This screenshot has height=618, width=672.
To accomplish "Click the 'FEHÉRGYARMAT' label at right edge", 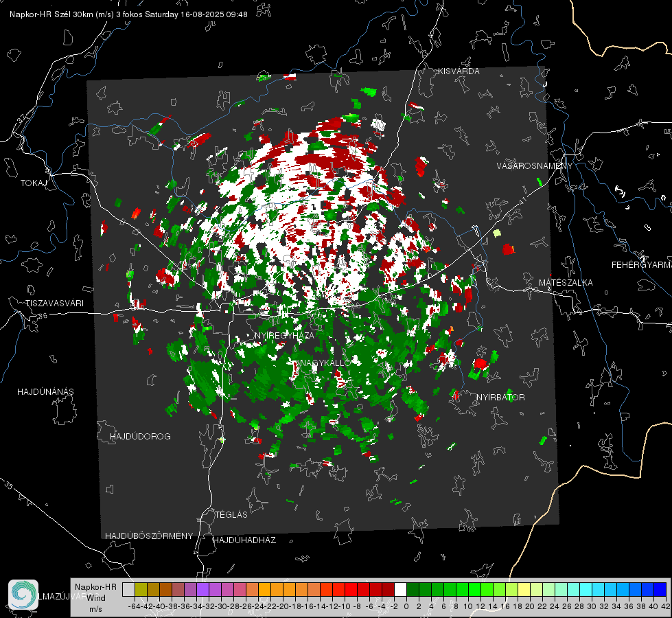I will click(642, 265).
